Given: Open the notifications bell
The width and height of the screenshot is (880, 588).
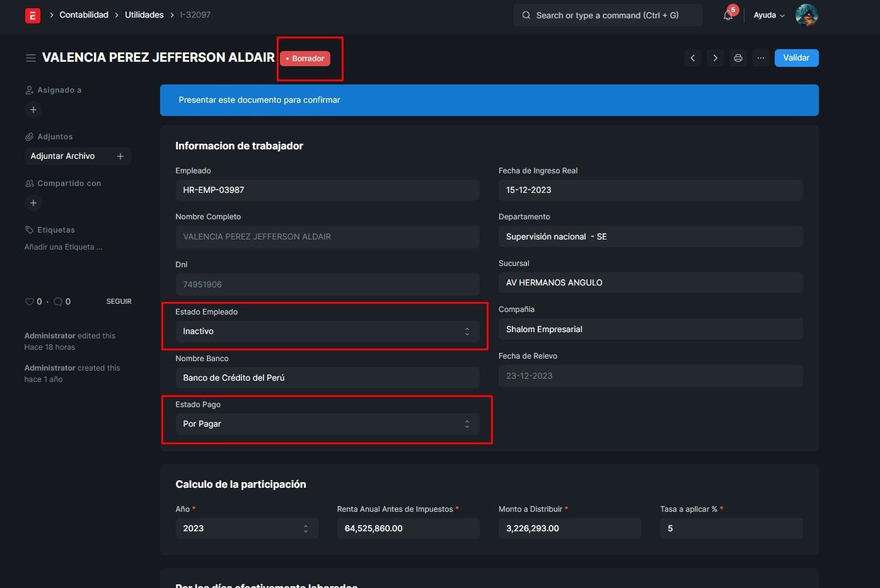Looking at the screenshot, I should 728,15.
